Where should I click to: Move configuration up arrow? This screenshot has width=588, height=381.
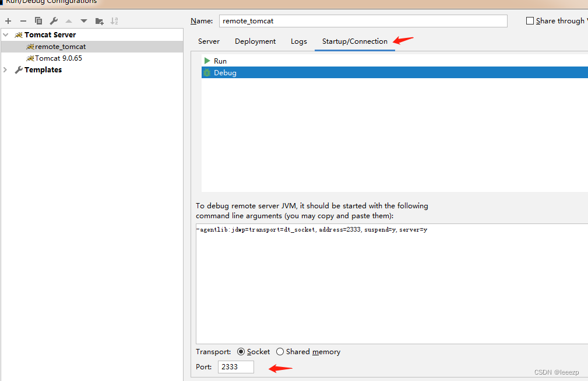69,21
